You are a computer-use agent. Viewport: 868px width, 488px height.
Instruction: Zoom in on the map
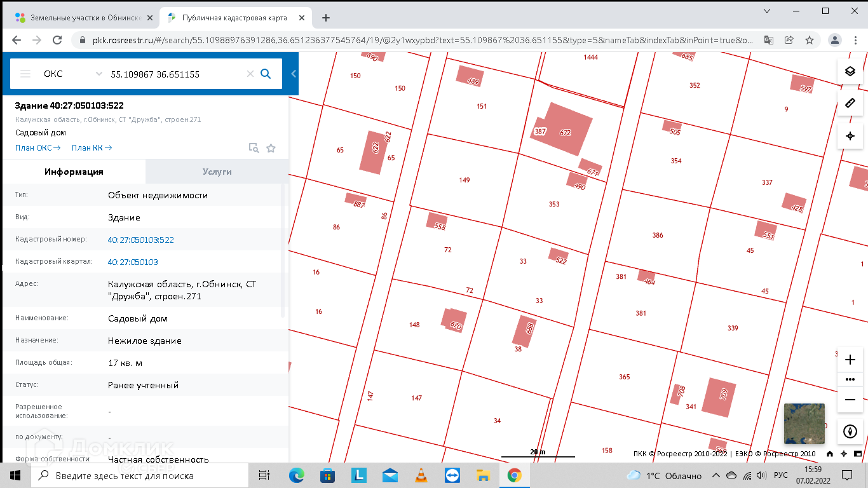click(x=850, y=360)
